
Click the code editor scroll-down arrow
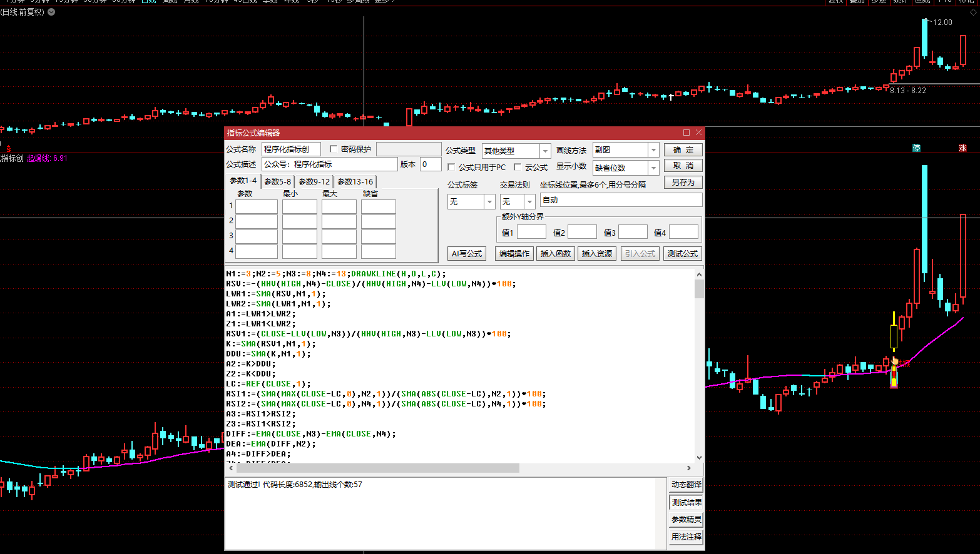point(699,458)
